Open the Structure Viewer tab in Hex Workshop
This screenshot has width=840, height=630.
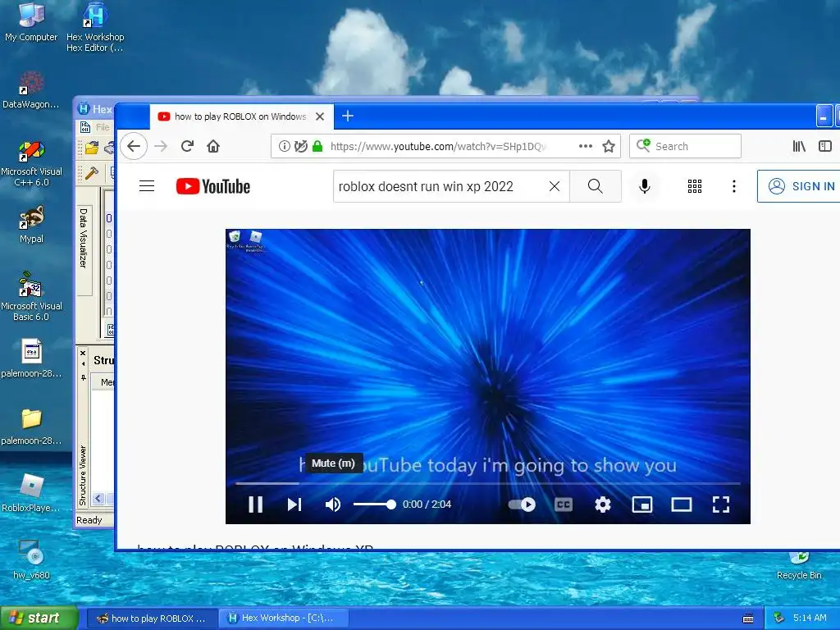pos(83,475)
